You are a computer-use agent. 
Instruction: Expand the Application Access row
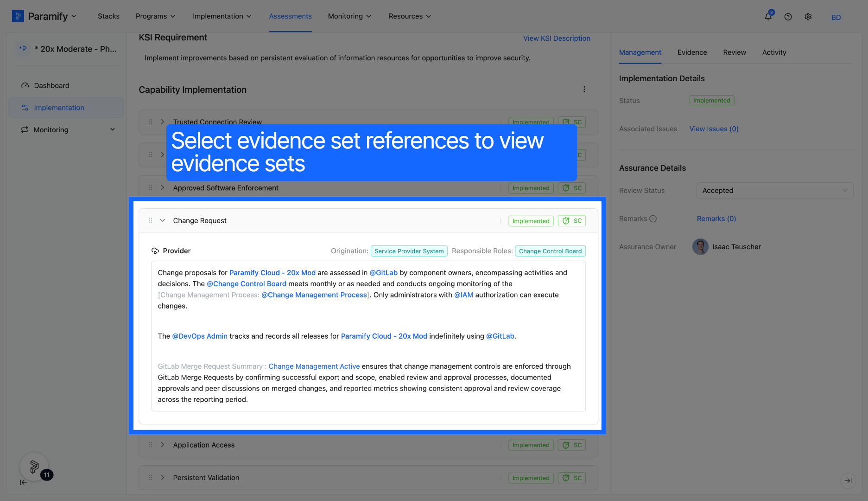point(162,445)
